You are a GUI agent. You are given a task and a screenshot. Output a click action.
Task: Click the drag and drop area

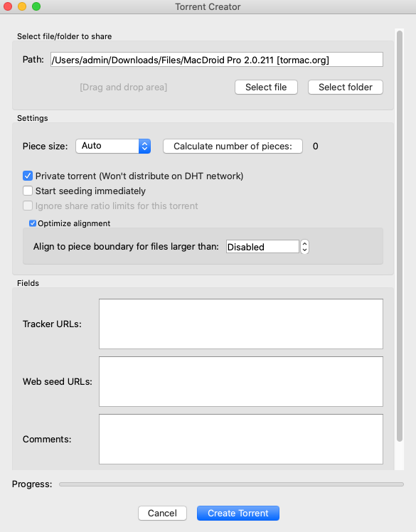point(124,87)
